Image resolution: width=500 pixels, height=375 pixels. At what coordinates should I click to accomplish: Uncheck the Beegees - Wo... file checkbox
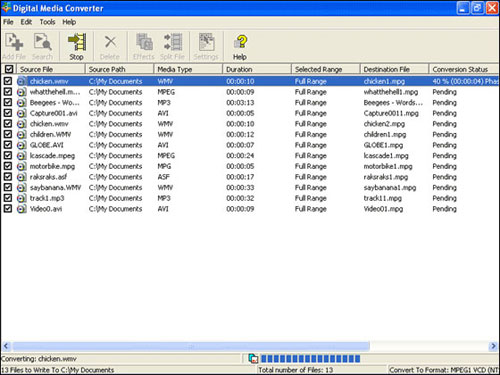pyautogui.click(x=8, y=102)
